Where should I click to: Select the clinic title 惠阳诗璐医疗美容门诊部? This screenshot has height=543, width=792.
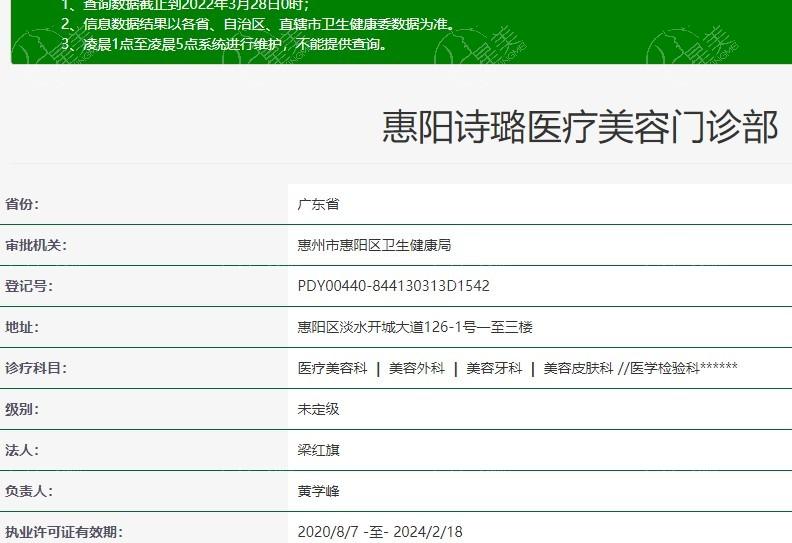(580, 127)
